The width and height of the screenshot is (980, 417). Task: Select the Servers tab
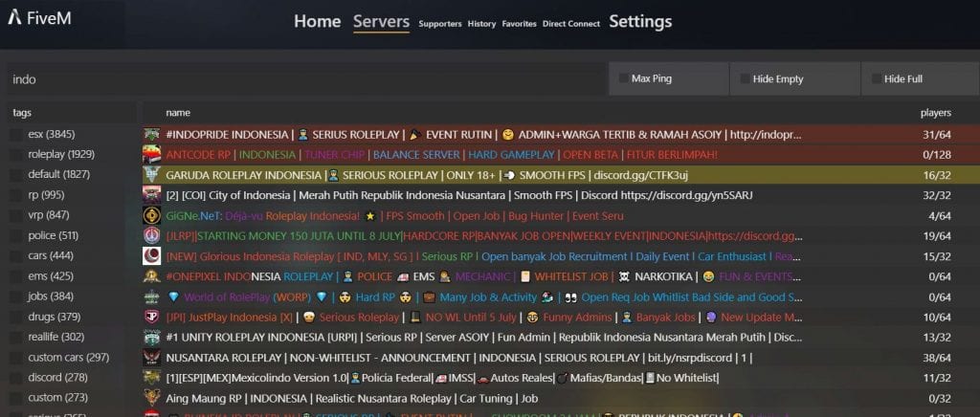tap(381, 22)
